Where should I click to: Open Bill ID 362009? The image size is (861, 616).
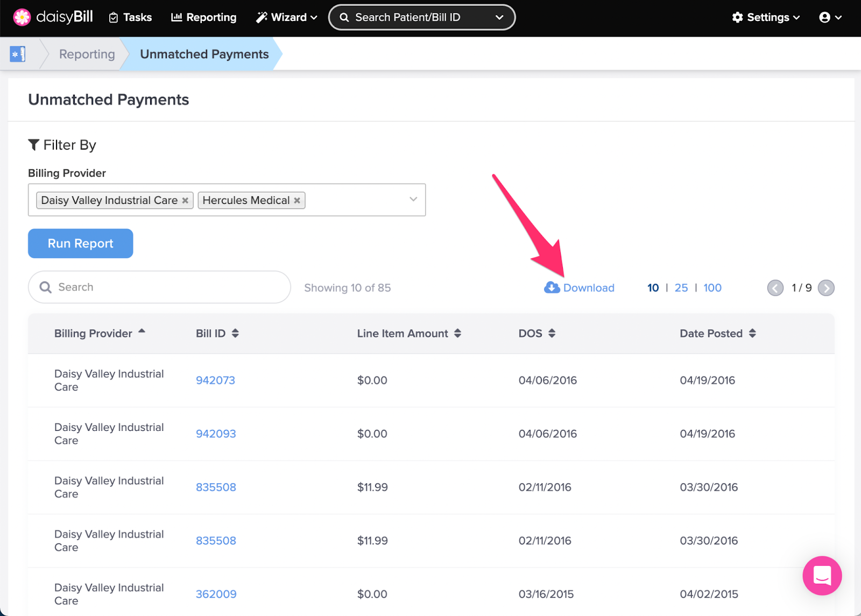(x=216, y=594)
